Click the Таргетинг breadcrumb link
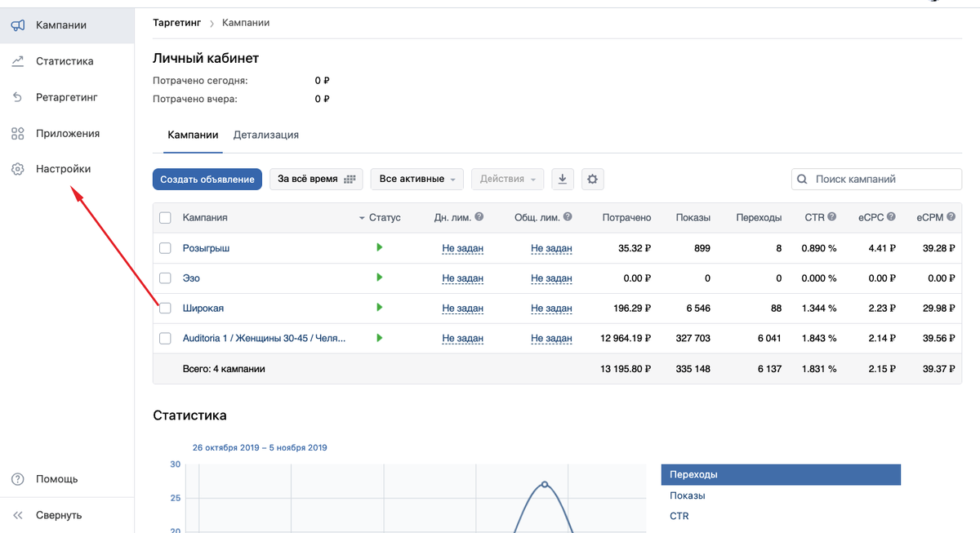Screen dimensions: 980x533 click(177, 23)
